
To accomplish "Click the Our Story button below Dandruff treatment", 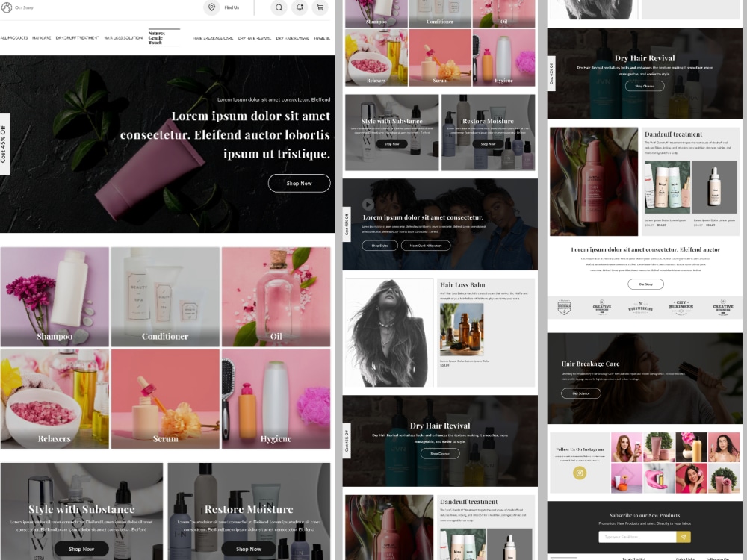I will pos(644,284).
